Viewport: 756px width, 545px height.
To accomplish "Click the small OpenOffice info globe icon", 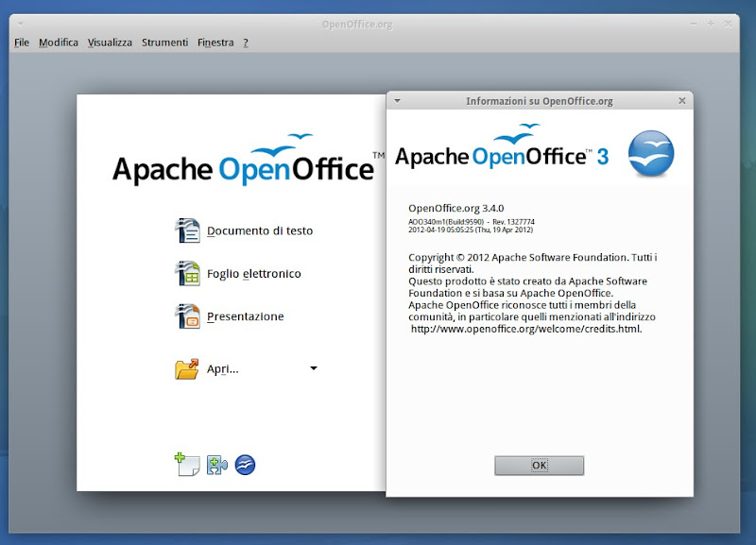I will pos(245,465).
